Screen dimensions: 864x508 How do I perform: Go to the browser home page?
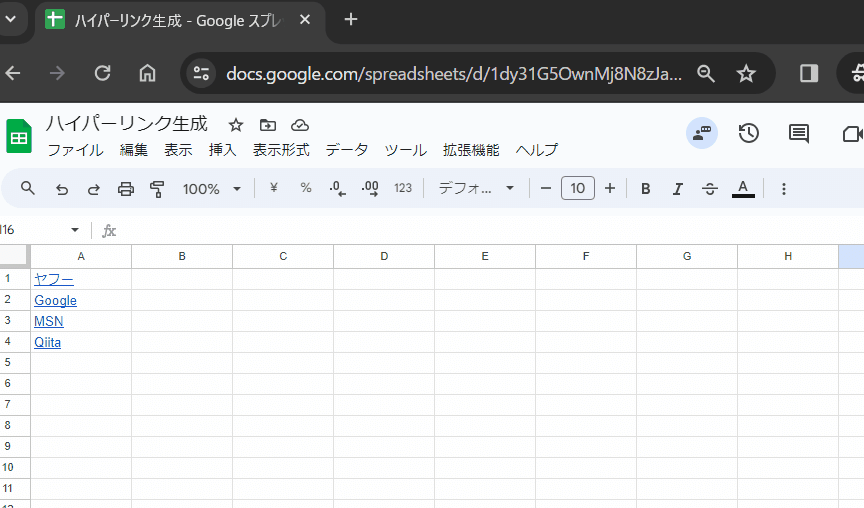coord(147,73)
